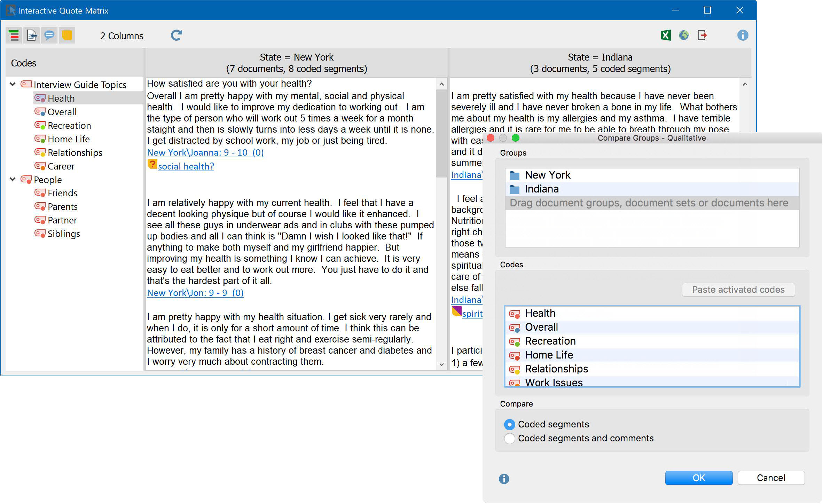Click the New York column scroll-up arrow
The height and width of the screenshot is (504, 823).
441,84
